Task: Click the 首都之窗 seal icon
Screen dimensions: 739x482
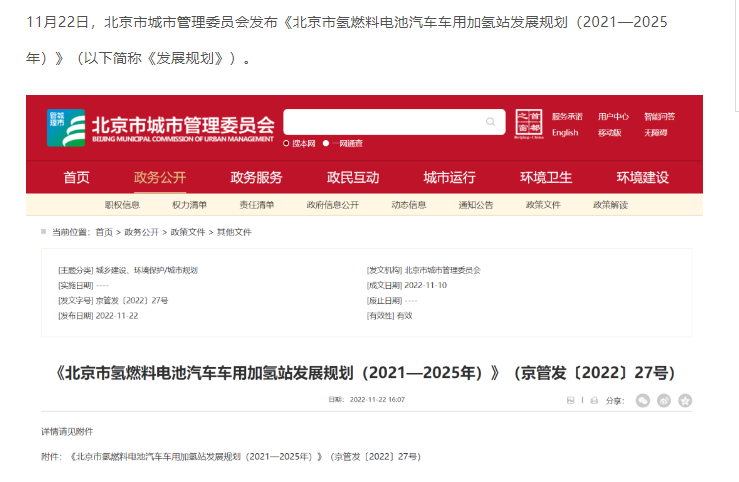Action: (x=527, y=123)
